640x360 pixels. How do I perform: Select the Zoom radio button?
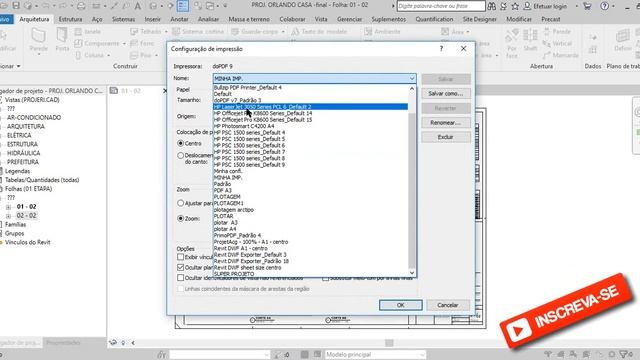(180, 218)
